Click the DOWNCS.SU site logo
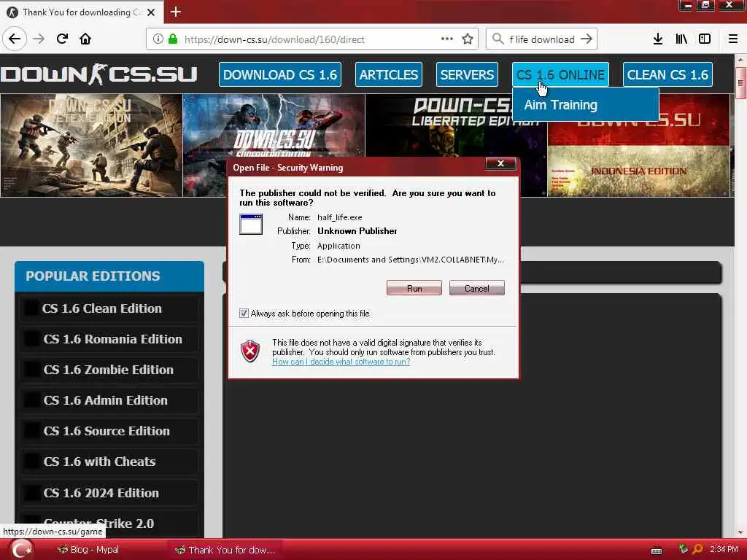The image size is (747, 560). click(98, 74)
